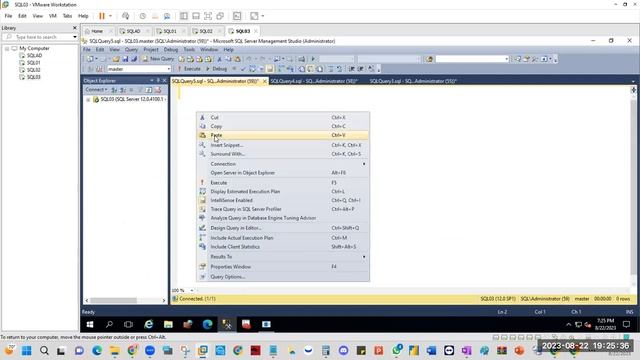Choose Cut from the context menu
Screen dimensions: 640x360
click(283, 118)
